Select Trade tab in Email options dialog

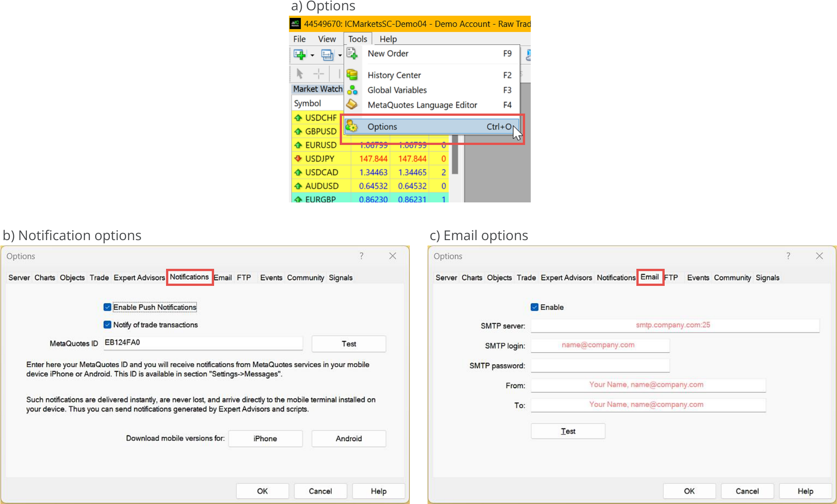pos(526,277)
